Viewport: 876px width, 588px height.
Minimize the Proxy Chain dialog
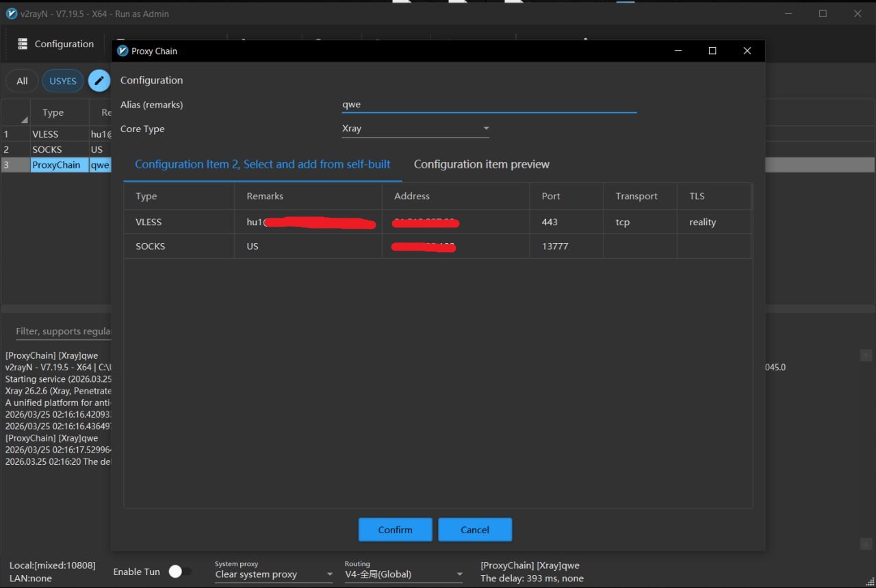pos(678,51)
